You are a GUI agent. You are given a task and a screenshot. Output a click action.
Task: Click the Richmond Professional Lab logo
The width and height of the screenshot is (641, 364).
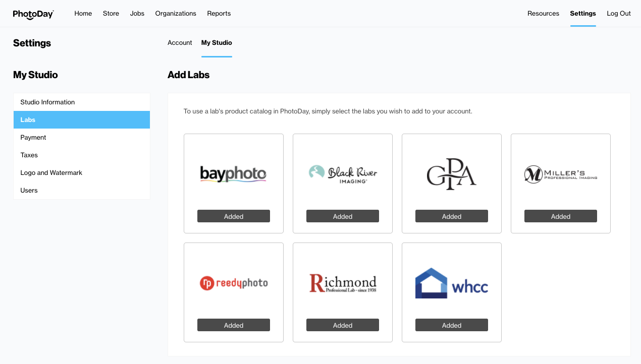click(343, 283)
